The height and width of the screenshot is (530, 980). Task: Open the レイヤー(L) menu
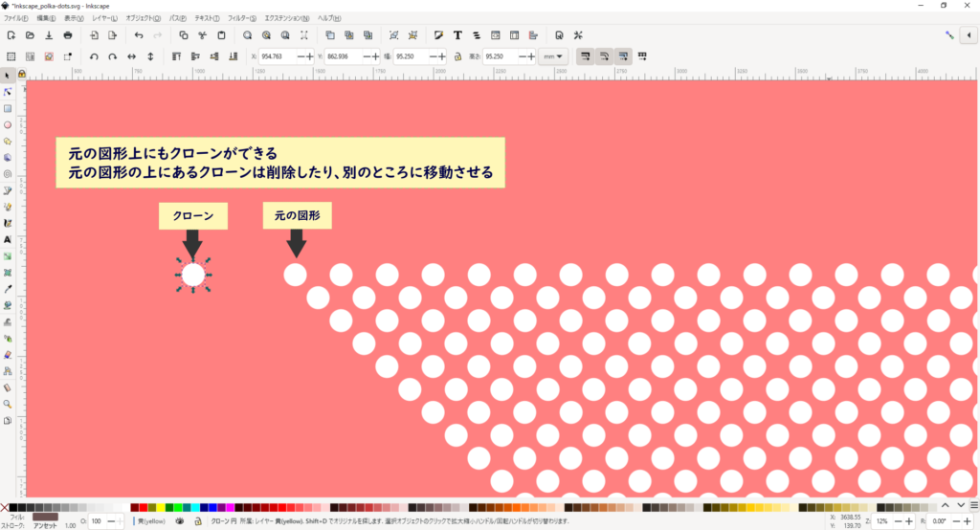[x=104, y=19]
